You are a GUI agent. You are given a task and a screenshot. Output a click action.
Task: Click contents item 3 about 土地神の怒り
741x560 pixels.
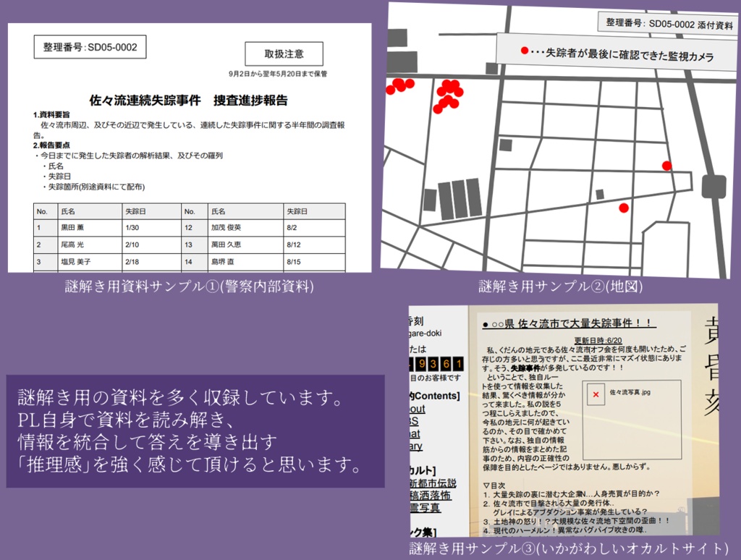point(577,521)
